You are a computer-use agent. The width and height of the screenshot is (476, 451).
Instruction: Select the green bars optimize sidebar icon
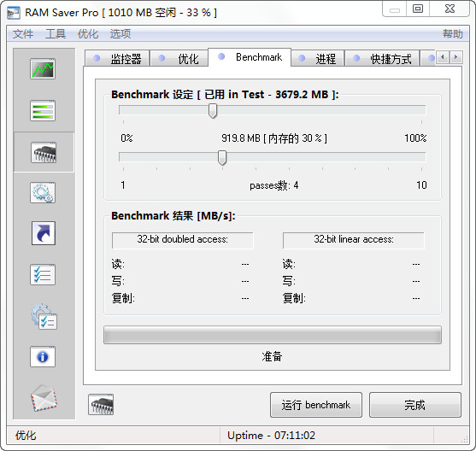tap(43, 110)
